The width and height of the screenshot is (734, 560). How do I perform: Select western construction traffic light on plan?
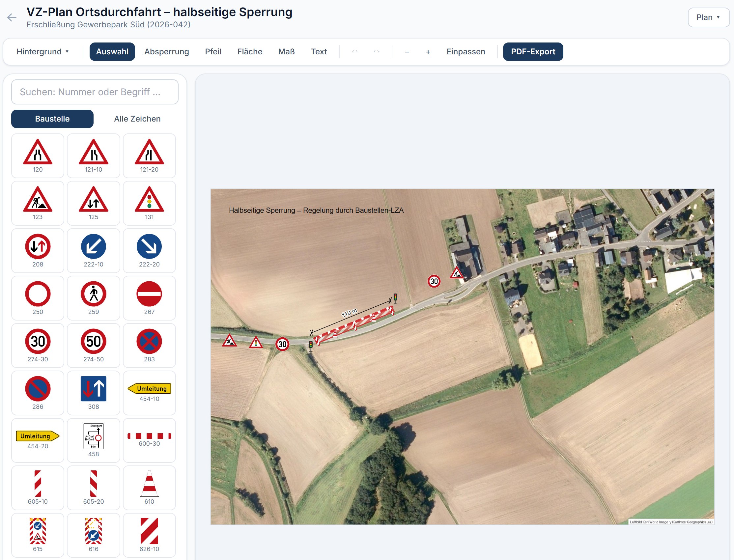pos(311,346)
